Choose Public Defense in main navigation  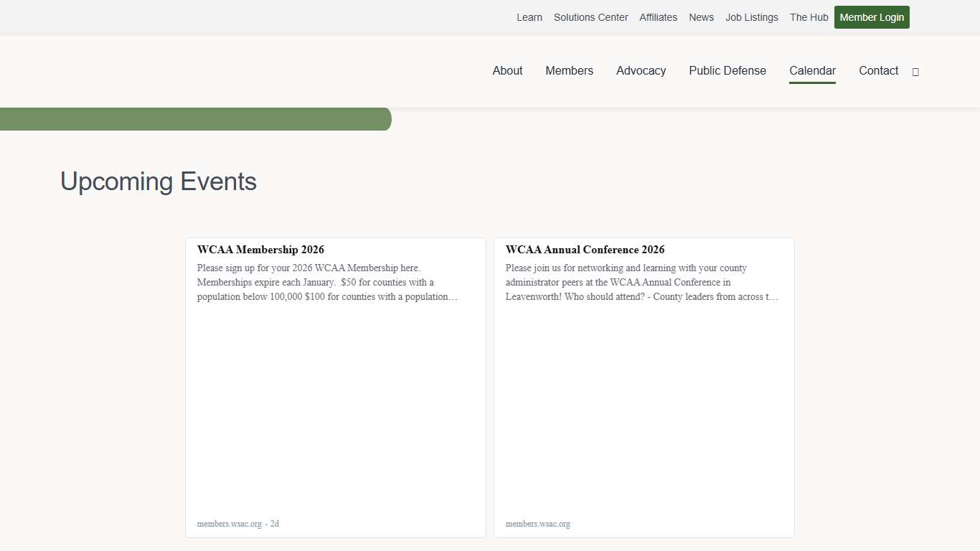727,70
